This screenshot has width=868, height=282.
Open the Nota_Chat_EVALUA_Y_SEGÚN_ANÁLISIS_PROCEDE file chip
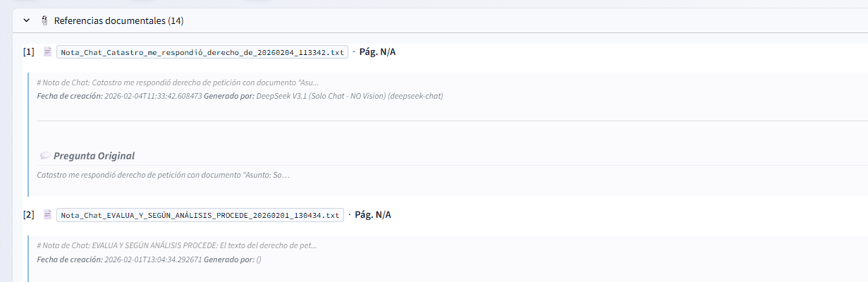pyautogui.click(x=200, y=215)
